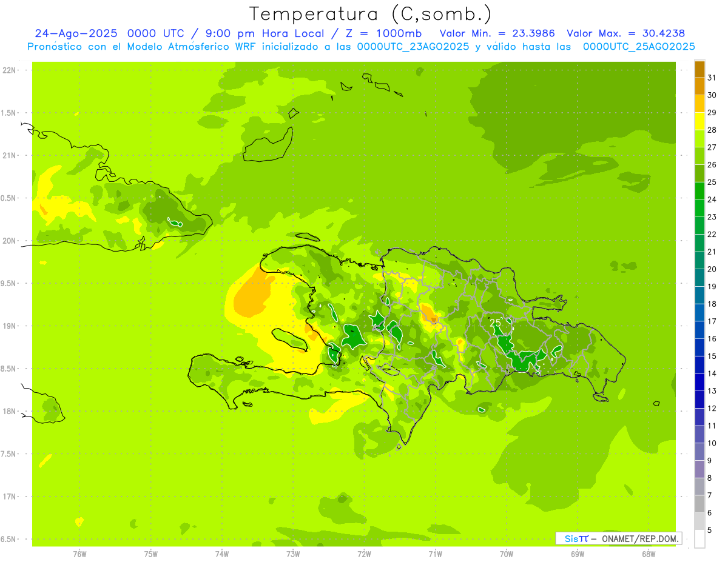Click the '72W' longitude axis label
This screenshot has width=728, height=562.
point(364,554)
